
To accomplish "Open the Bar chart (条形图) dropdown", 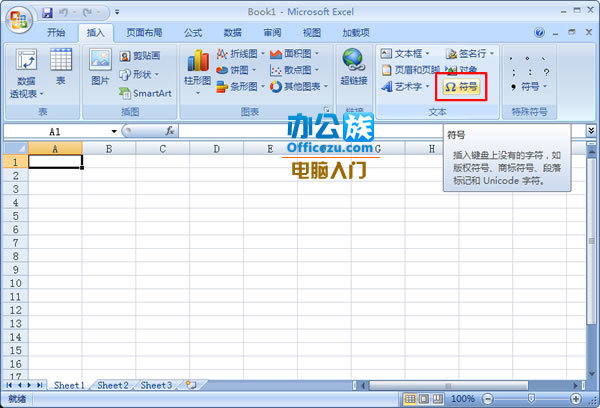I will coord(240,86).
